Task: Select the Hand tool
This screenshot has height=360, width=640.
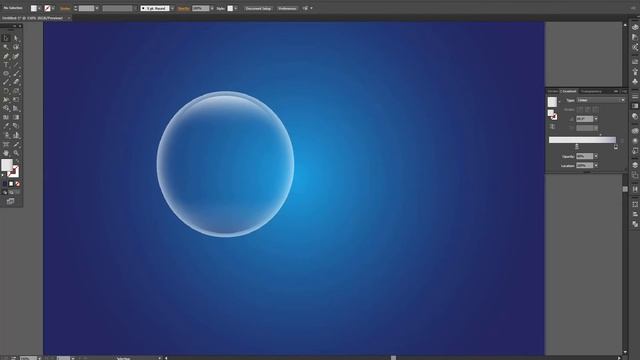Action: coord(6,153)
